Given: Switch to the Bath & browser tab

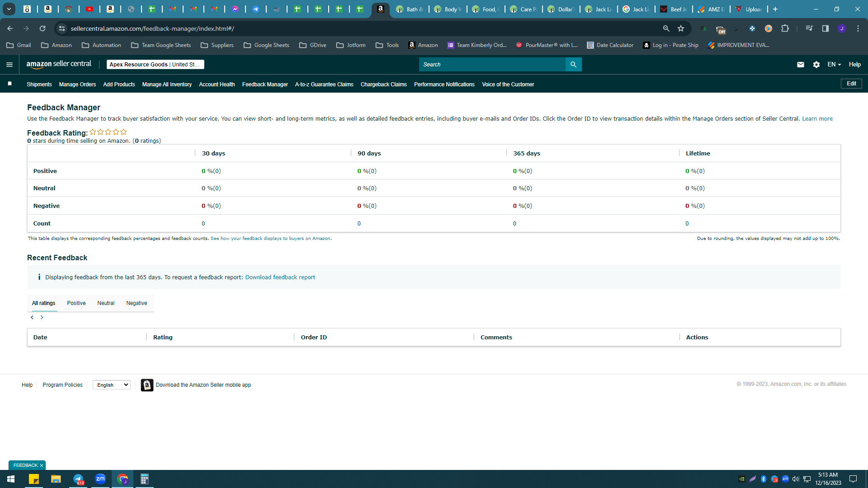Looking at the screenshot, I should point(410,9).
